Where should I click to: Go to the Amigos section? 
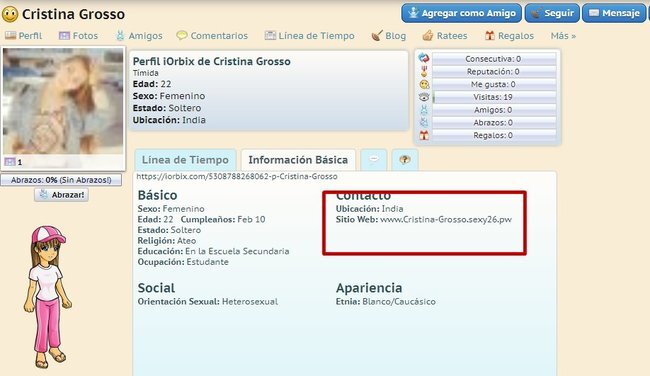click(139, 36)
